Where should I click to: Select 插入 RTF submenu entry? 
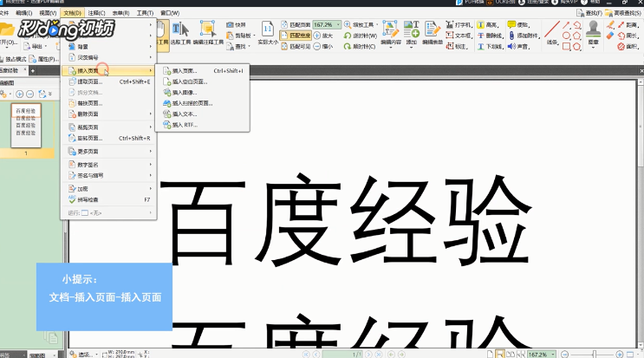[204, 125]
